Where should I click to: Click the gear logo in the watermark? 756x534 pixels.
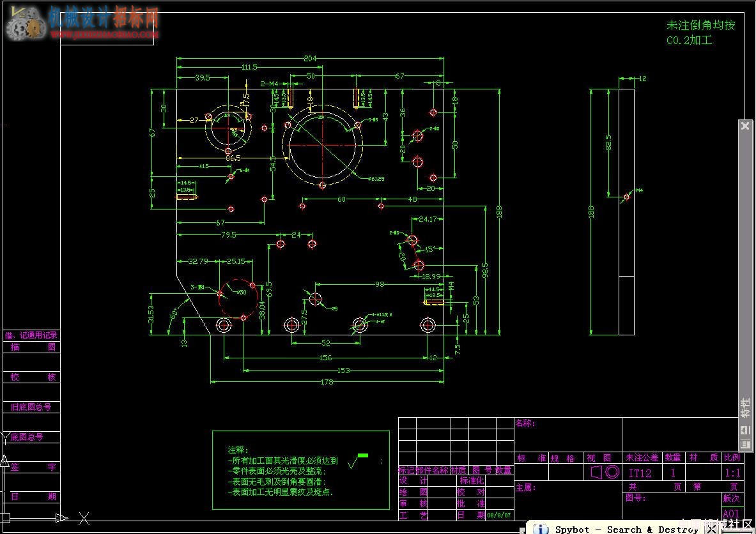[26, 22]
